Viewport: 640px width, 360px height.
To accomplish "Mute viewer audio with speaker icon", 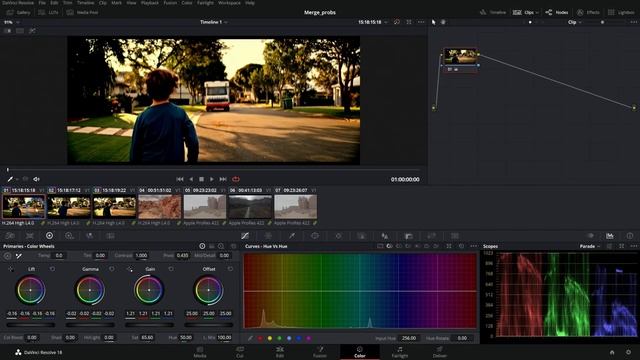I will tap(36, 179).
